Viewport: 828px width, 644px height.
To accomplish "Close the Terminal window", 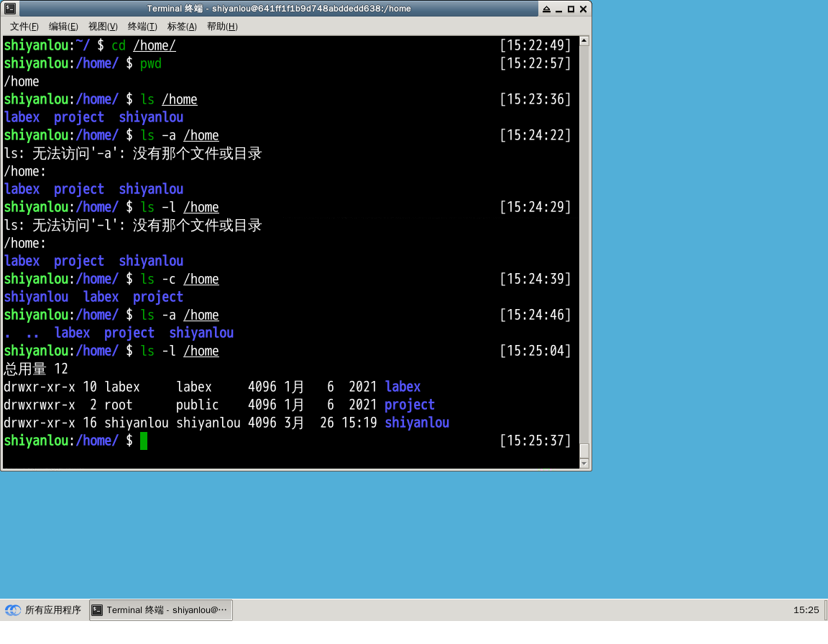I will point(583,9).
